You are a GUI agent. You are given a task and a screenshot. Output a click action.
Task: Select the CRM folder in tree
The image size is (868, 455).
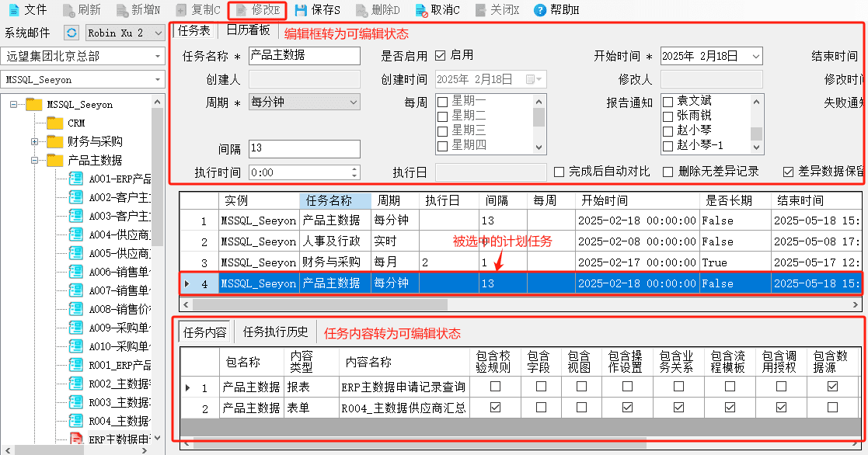click(66, 123)
